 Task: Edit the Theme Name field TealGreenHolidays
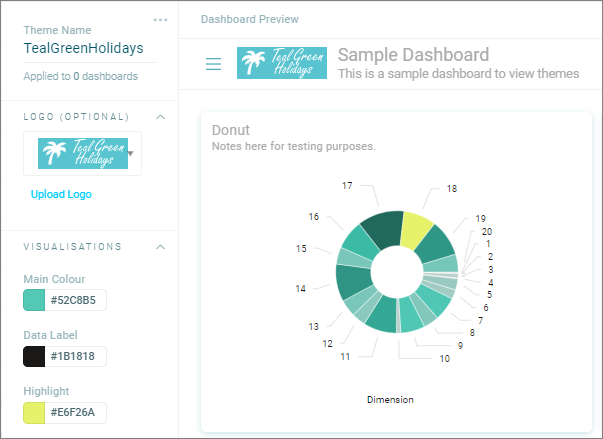click(90, 48)
